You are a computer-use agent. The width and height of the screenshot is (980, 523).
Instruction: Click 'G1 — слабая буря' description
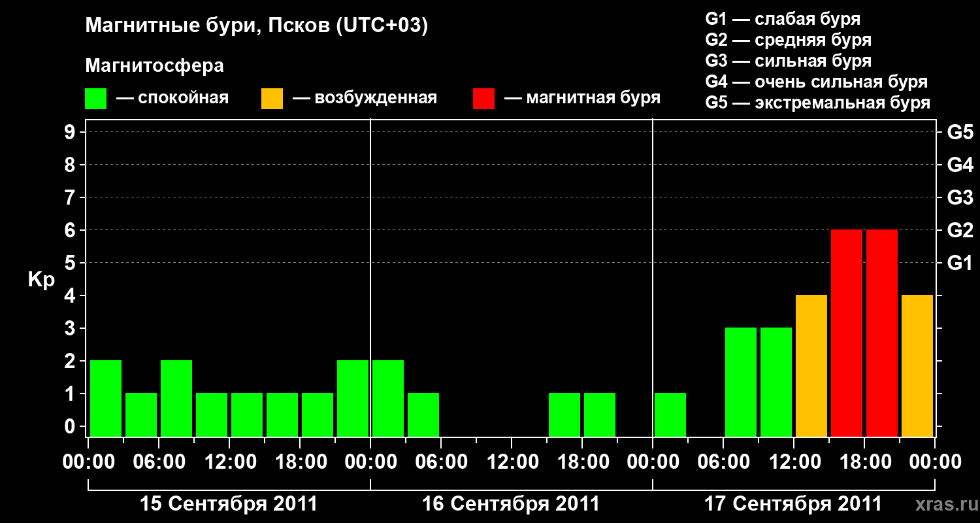coord(783,19)
